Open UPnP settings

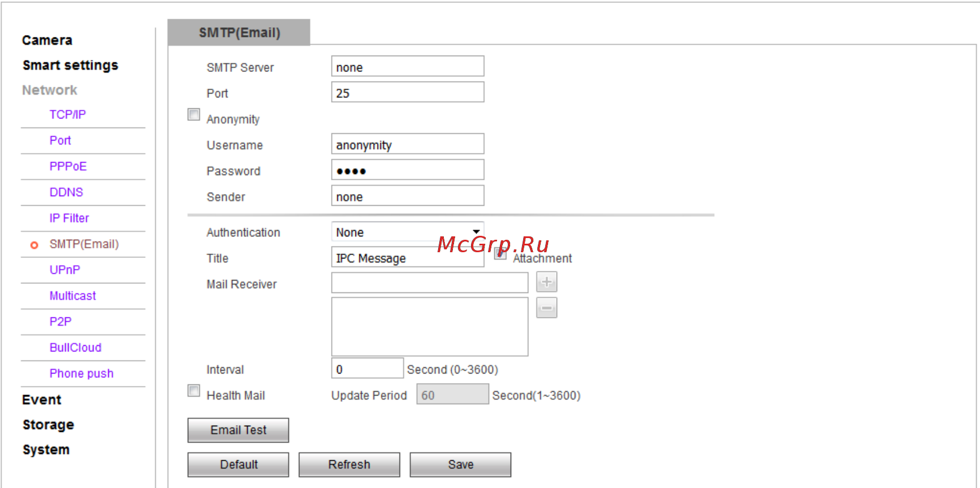point(65,270)
